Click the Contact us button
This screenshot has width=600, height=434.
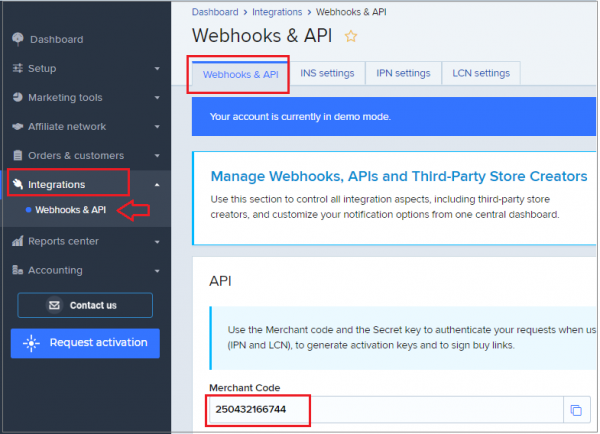[85, 305]
